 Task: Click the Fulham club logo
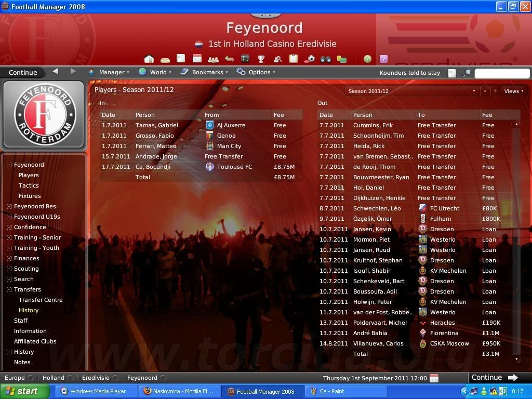tap(423, 219)
